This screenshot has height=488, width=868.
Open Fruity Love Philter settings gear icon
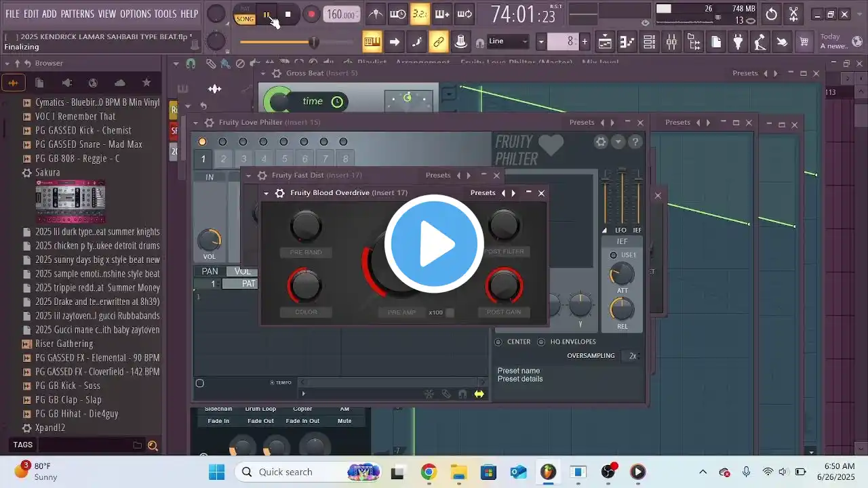coord(601,142)
